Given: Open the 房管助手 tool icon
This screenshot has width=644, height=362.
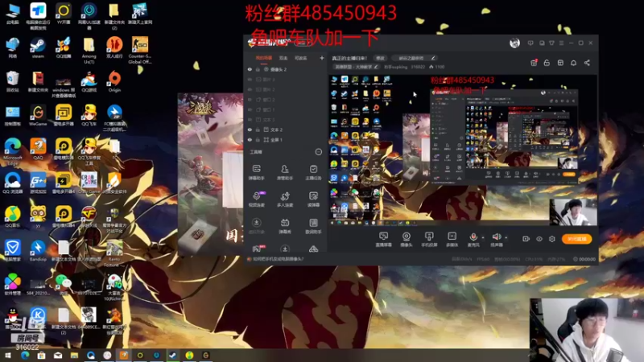Looking at the screenshot, I should pyautogui.click(x=285, y=172).
